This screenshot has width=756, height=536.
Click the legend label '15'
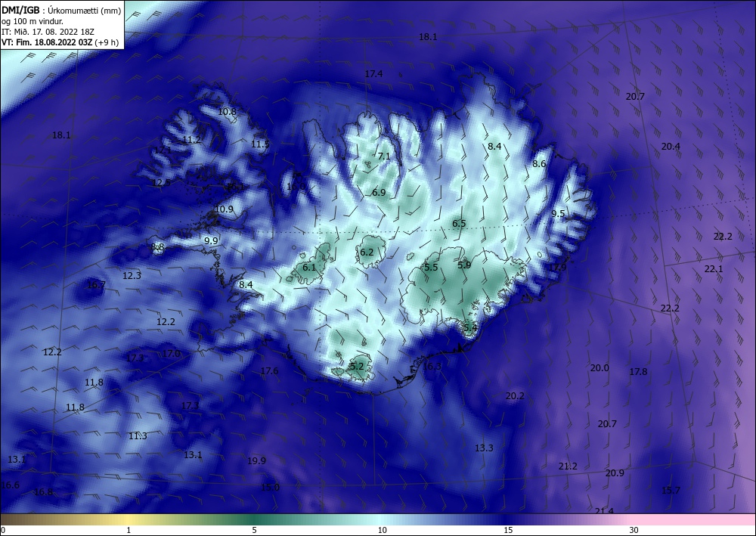[508, 530]
